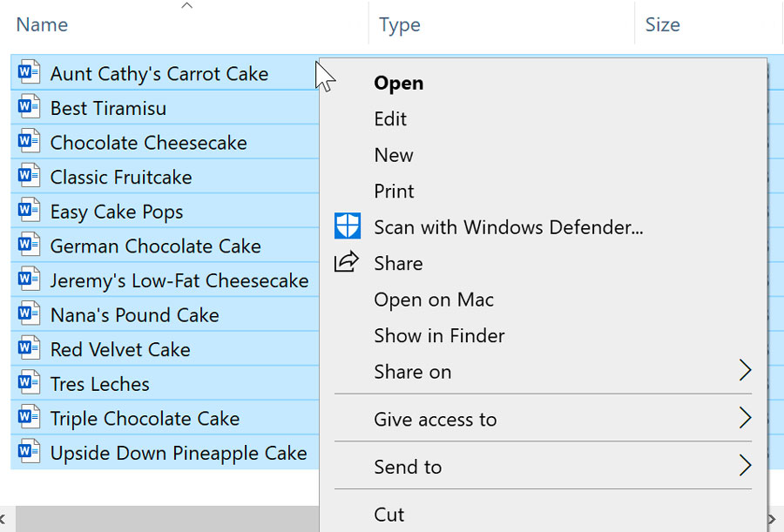This screenshot has width=784, height=532.
Task: Click the Word icon beside Best Tiramisu
Action: pyautogui.click(x=25, y=108)
